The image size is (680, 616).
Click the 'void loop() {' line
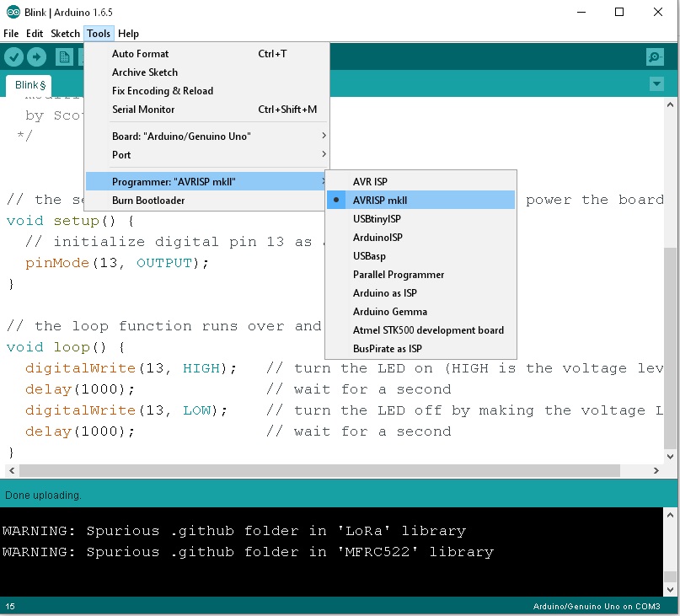click(66, 347)
